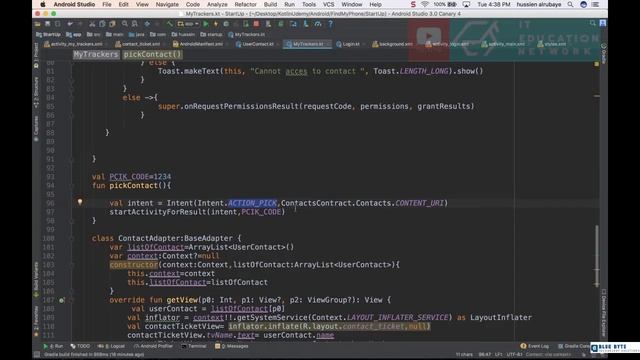The width and height of the screenshot is (640, 360).
Task: Open the app run configuration dropdown
Action: [188, 24]
